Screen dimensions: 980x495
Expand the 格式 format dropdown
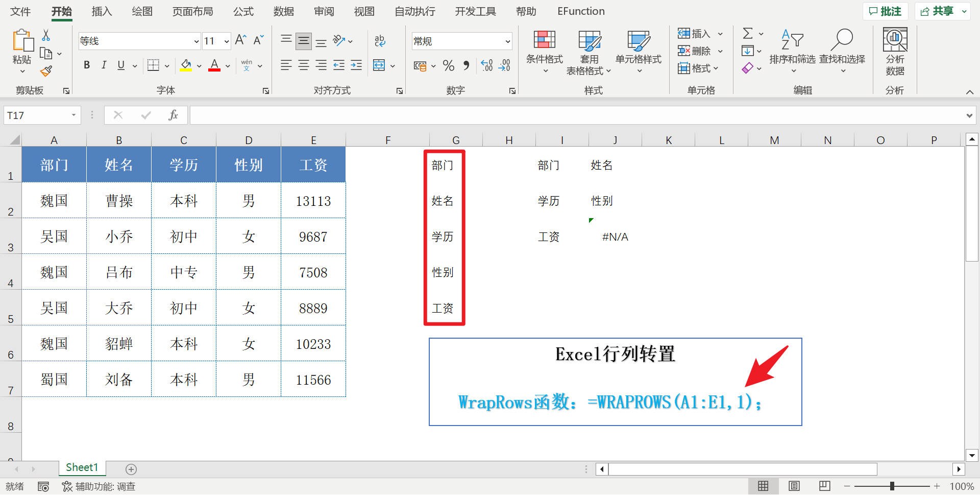716,68
